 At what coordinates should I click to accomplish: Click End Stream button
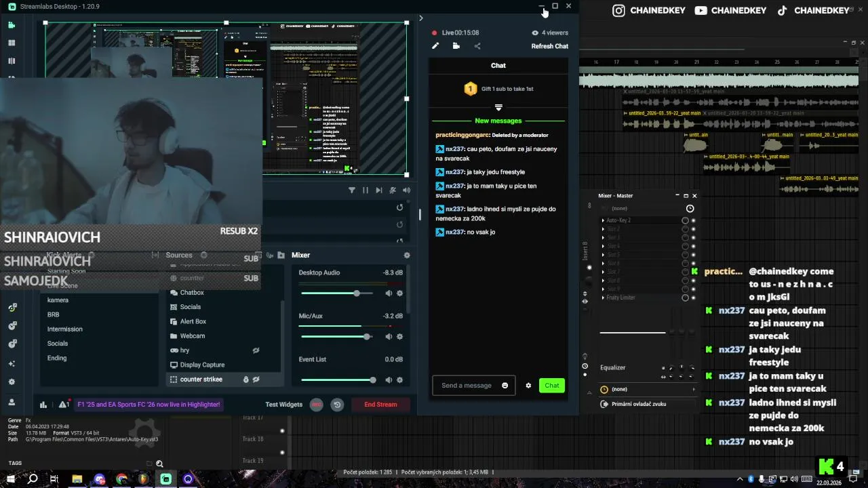pyautogui.click(x=380, y=405)
